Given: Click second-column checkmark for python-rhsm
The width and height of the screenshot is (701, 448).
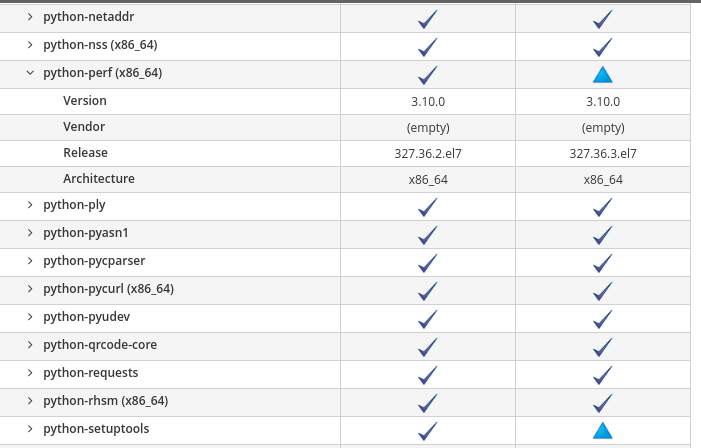Looking at the screenshot, I should click(x=603, y=403).
